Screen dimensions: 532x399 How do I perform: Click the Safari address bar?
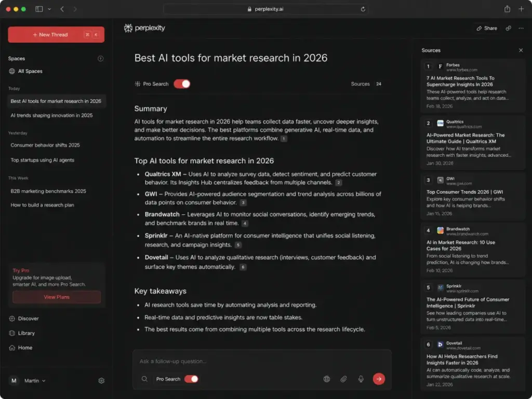pos(265,9)
